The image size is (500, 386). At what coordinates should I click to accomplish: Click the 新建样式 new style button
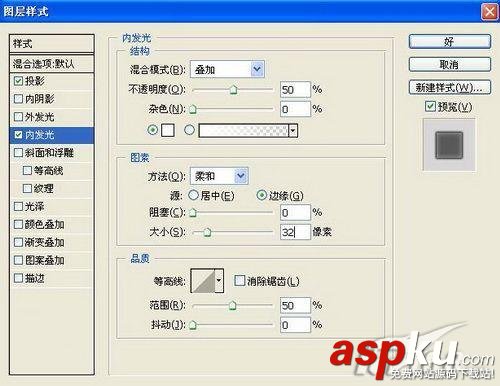coord(450,87)
